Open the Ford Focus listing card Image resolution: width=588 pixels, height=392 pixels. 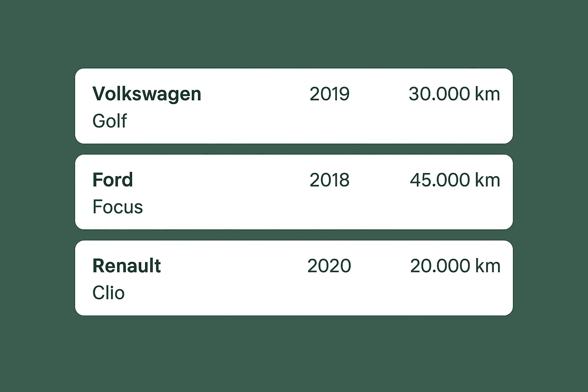coord(294,192)
